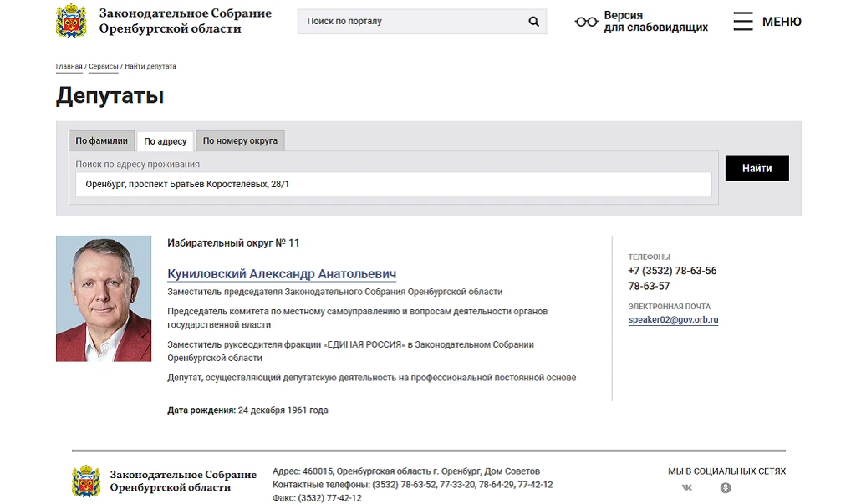Click the Найти search button
856x504 pixels.
tap(757, 168)
